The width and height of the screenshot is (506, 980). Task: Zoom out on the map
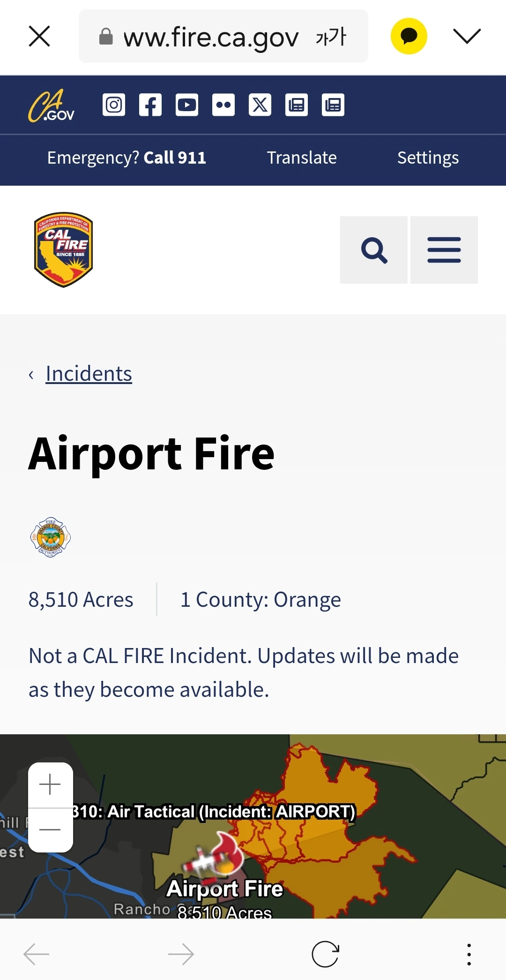coord(50,830)
